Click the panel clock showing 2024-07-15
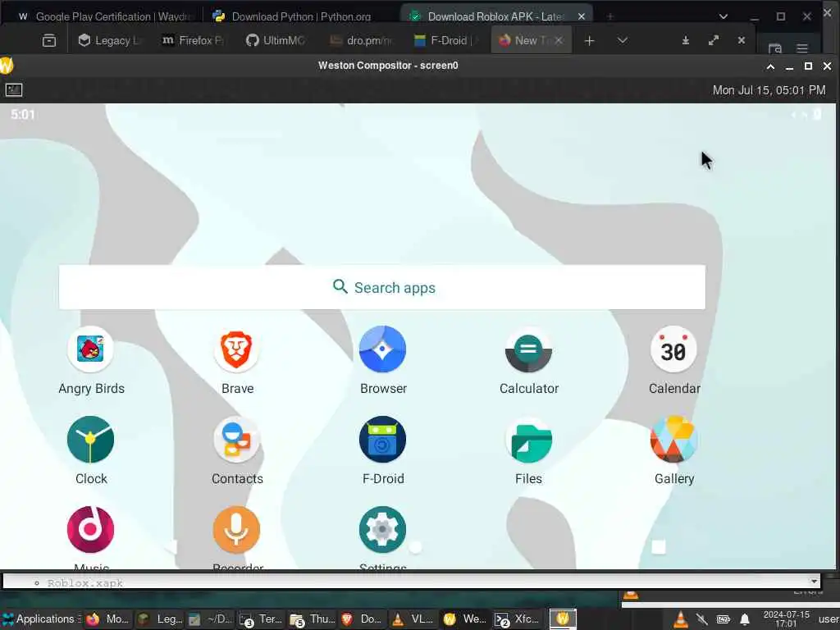Image resolution: width=840 pixels, height=630 pixels. [786, 619]
